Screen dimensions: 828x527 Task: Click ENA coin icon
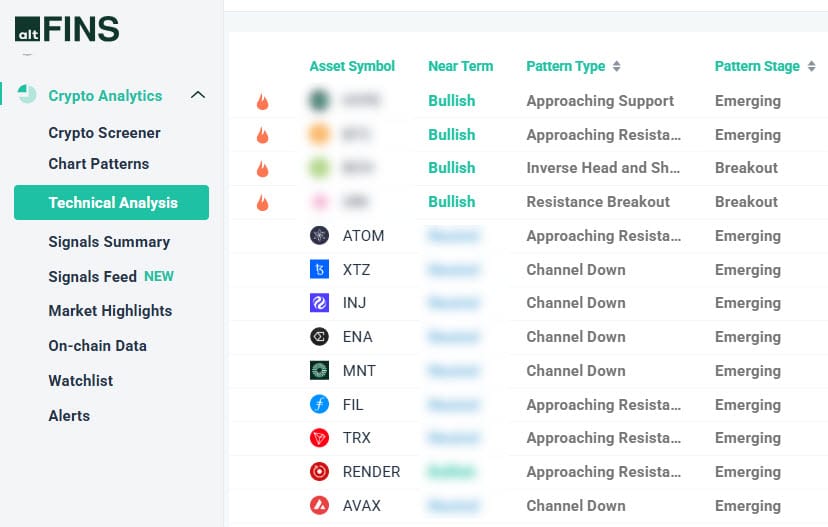pyautogui.click(x=319, y=336)
